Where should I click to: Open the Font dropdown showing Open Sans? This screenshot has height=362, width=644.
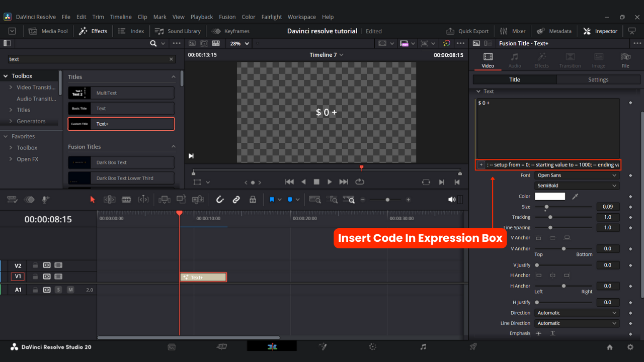point(577,175)
